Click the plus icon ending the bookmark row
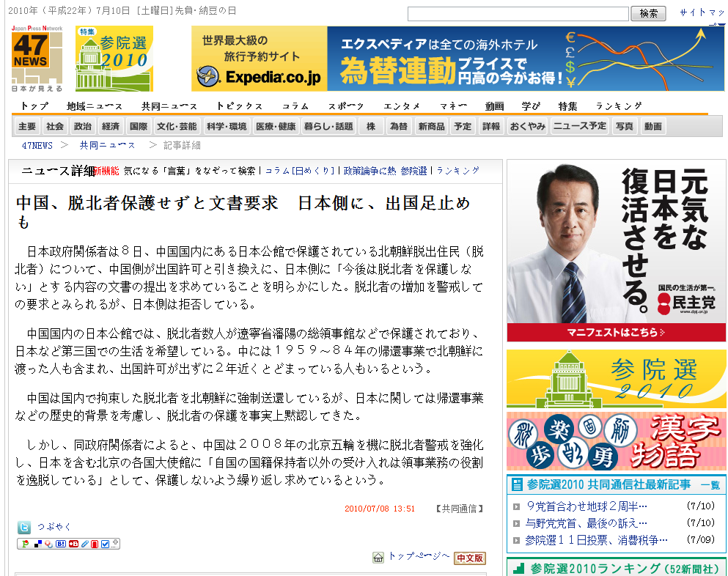Image resolution: width=728 pixels, height=576 pixels. coord(116,543)
